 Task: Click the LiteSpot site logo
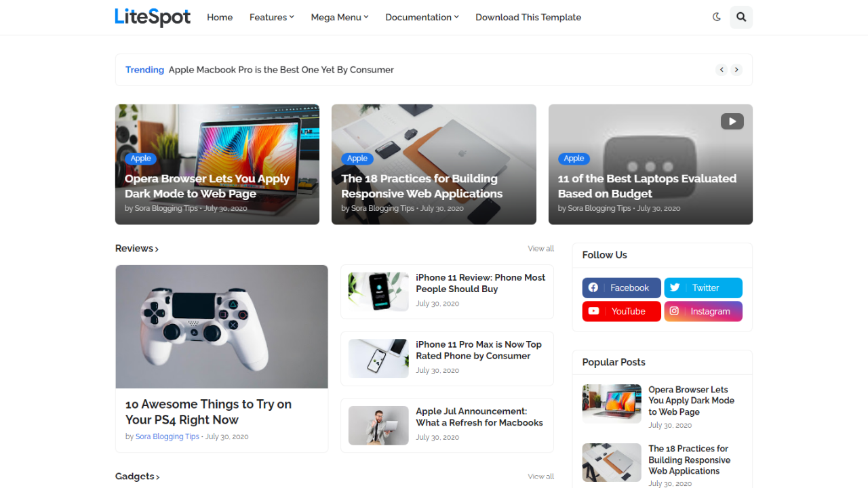(x=153, y=17)
